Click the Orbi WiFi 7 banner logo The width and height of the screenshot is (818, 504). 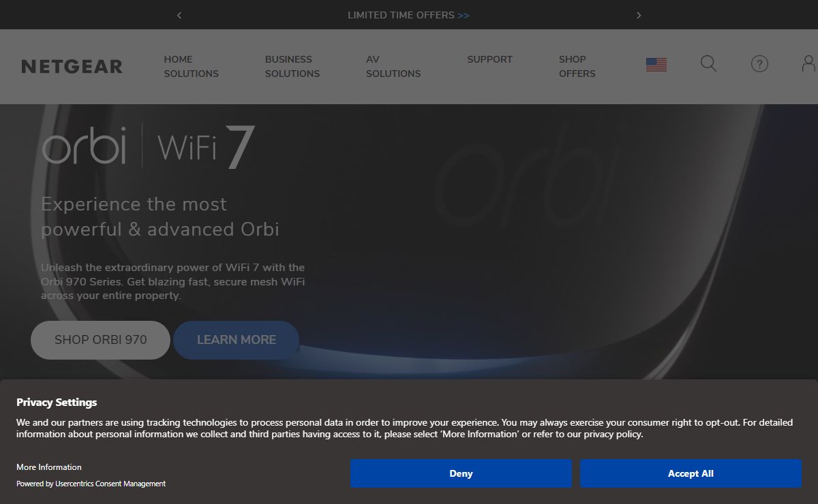(149, 146)
